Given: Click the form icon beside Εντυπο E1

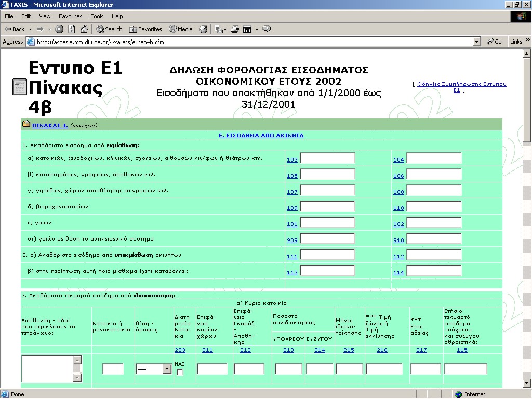Looking at the screenshot, I should 20,87.
